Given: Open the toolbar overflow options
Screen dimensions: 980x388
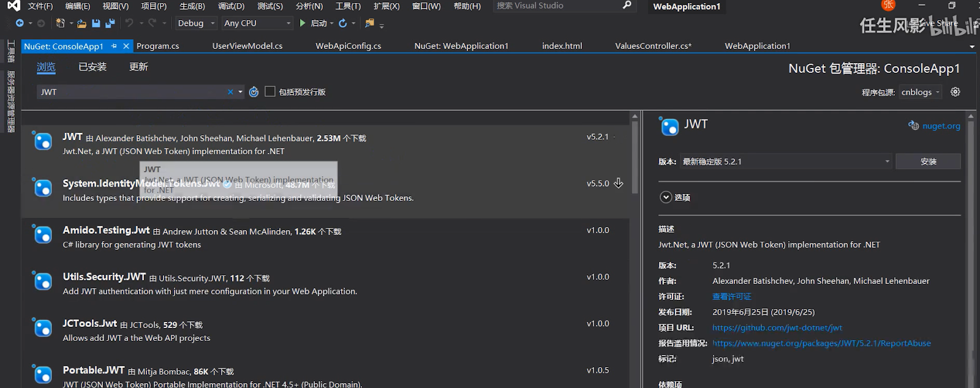Looking at the screenshot, I should [x=382, y=25].
